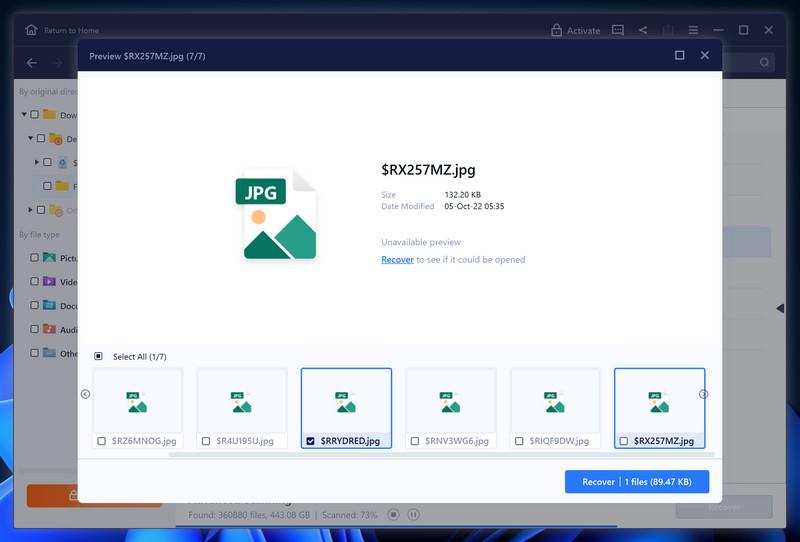Check the Pictures file type checkbox
The image size is (800, 542).
coord(34,258)
